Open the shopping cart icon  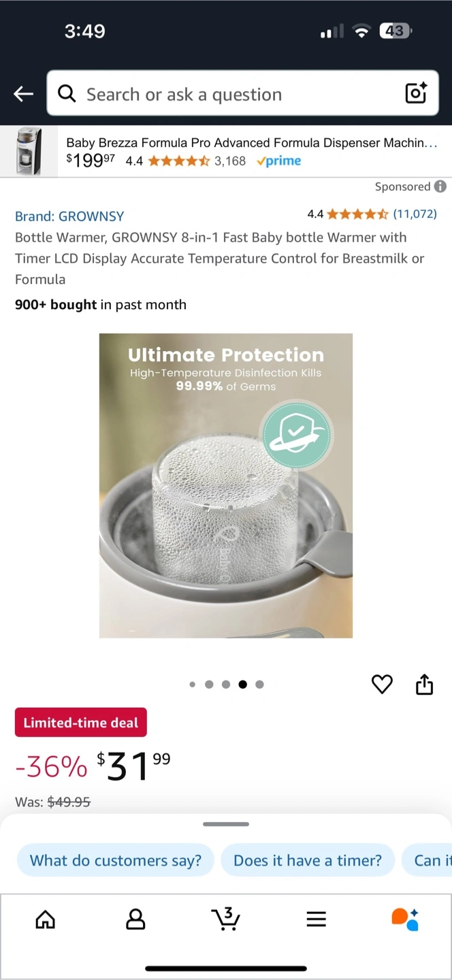click(x=225, y=919)
